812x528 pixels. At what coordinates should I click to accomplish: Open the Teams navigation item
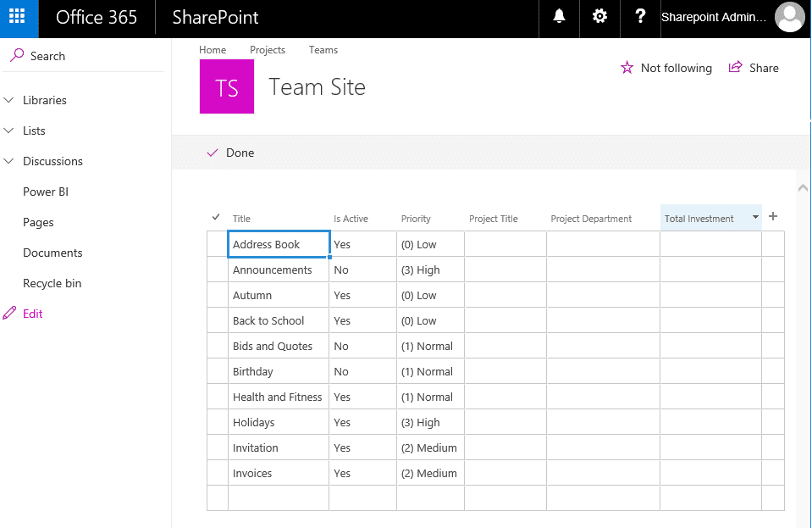323,49
